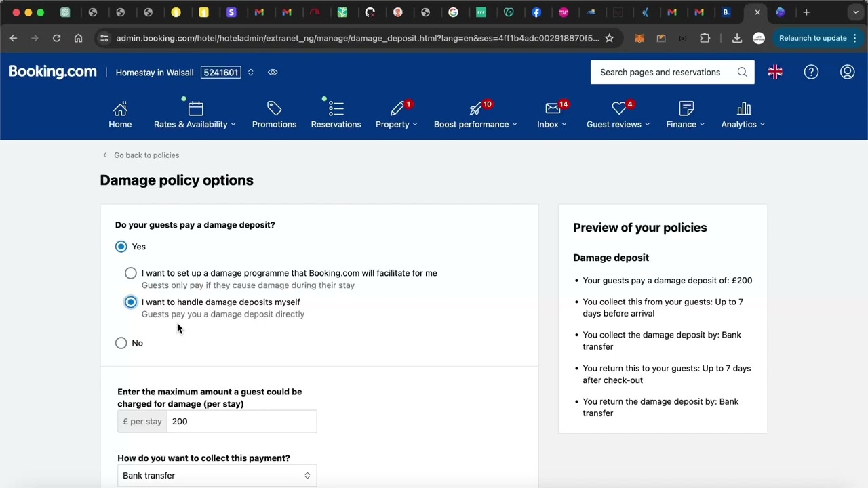Choose Booking.com facilitated damage programme

(131, 273)
